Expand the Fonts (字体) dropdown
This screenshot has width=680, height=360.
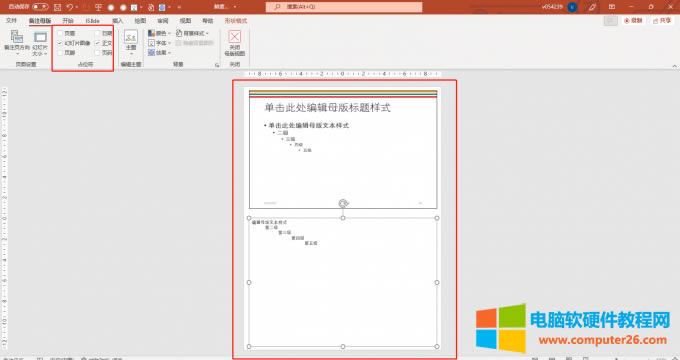[159, 43]
